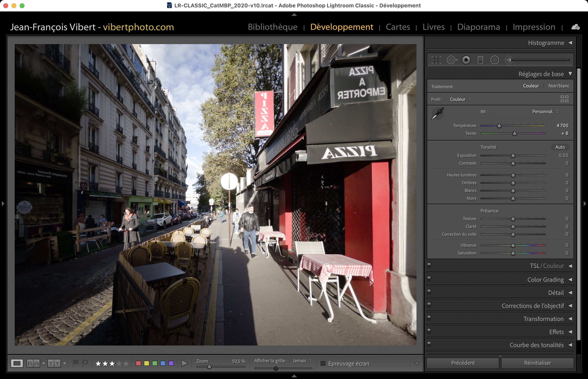The height and width of the screenshot is (379, 588).
Task: Click the Réinitialiser button
Action: tap(537, 363)
